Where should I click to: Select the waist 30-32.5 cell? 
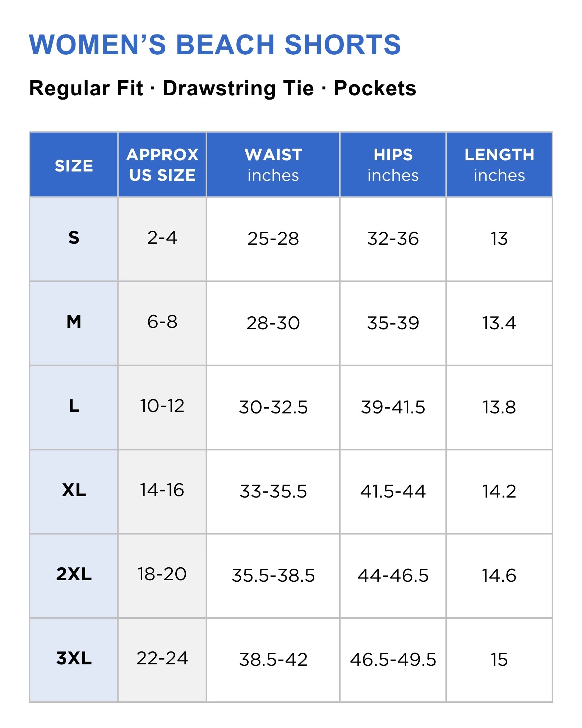(273, 408)
